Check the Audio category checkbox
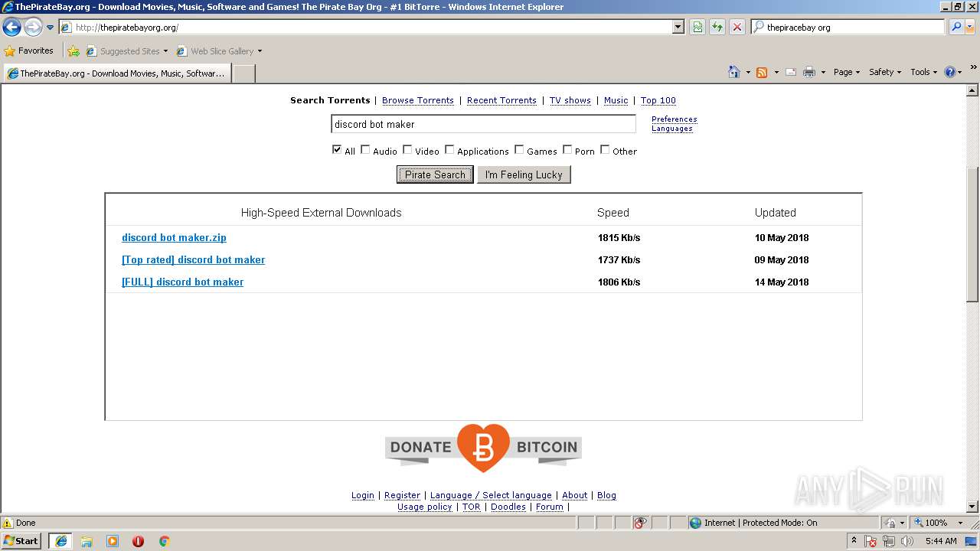 [x=365, y=150]
